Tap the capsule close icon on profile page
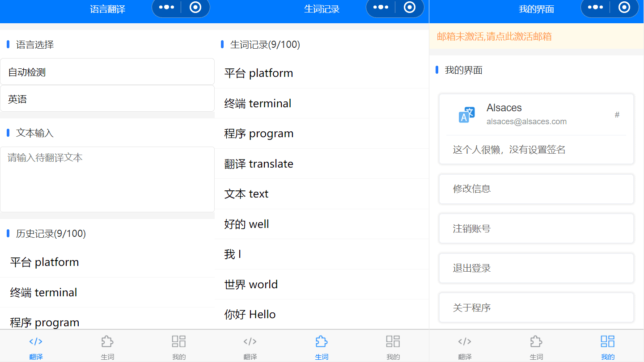Viewport: 644px width, 362px height. (624, 7)
